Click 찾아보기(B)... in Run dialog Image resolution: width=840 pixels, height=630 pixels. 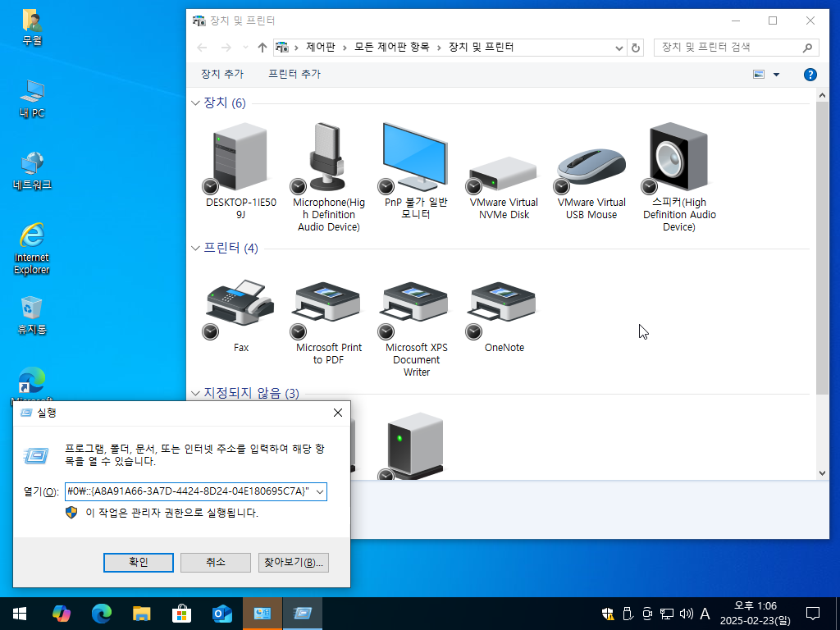pos(293,563)
